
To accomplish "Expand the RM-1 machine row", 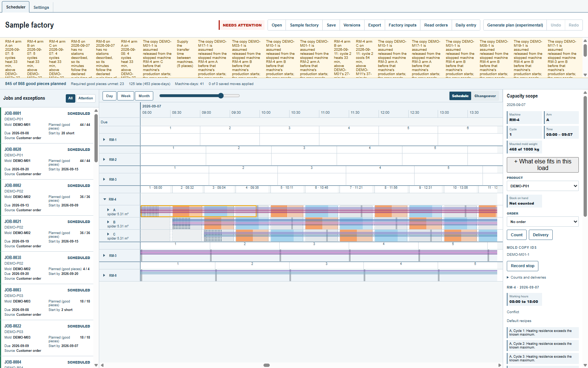I will (x=104, y=140).
